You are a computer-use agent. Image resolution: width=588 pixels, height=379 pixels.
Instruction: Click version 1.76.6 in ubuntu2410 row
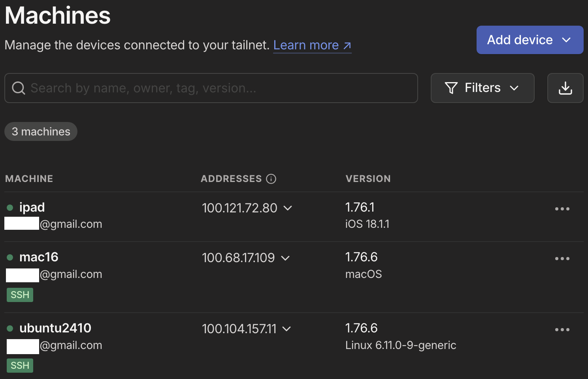click(x=362, y=328)
